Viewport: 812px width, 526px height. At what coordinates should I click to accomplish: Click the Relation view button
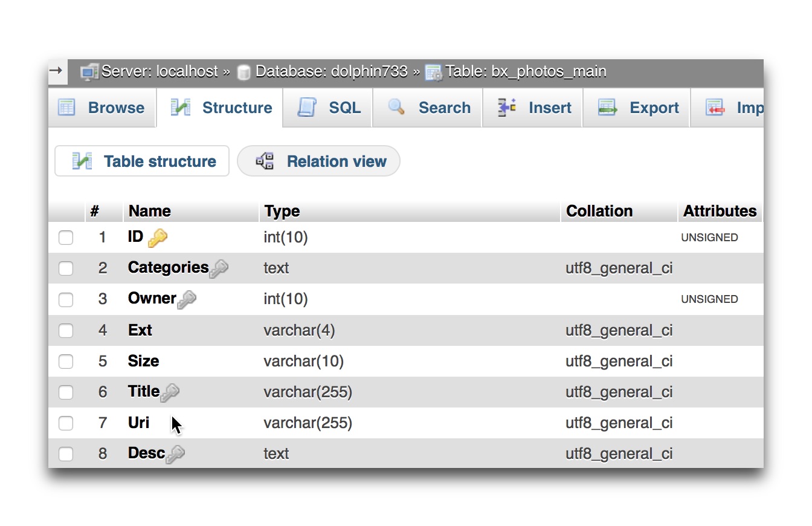(x=319, y=161)
